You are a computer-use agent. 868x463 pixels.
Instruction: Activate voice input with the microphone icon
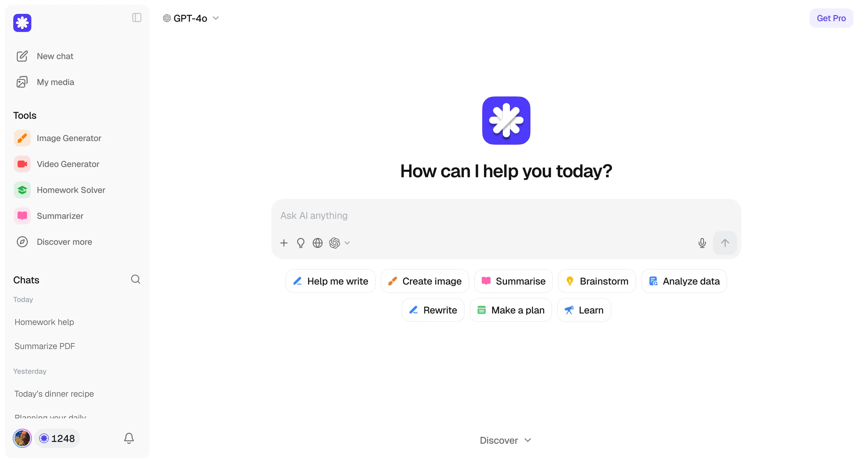(x=702, y=243)
